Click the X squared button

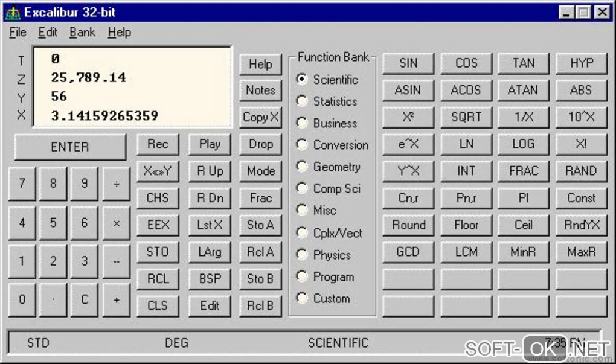coord(408,117)
